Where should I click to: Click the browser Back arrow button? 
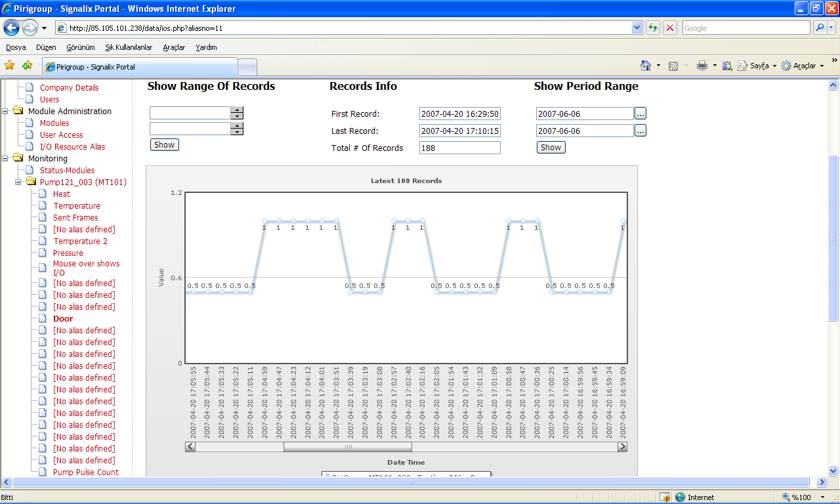click(x=12, y=28)
